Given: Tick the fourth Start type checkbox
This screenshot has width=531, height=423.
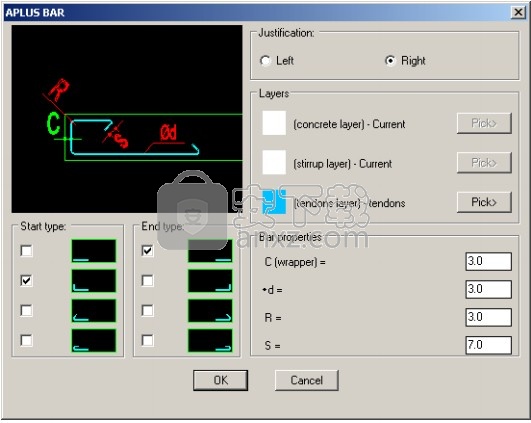Looking at the screenshot, I should (26, 340).
